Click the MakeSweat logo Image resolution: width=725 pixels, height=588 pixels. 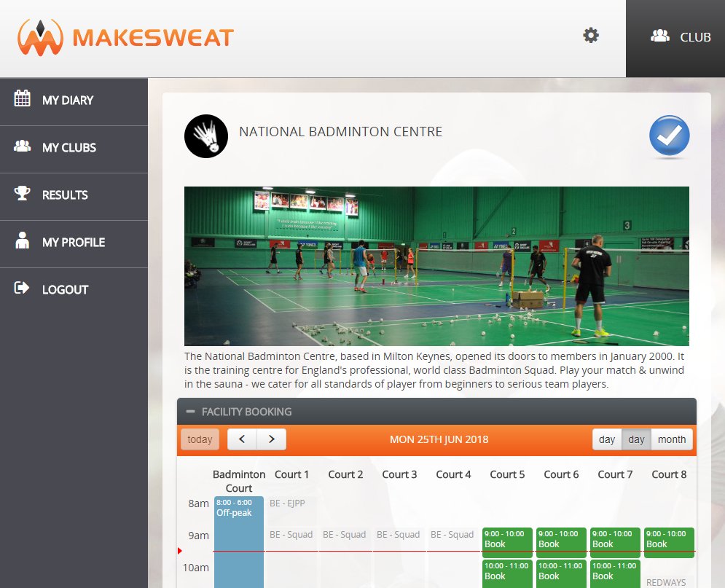[x=125, y=37]
